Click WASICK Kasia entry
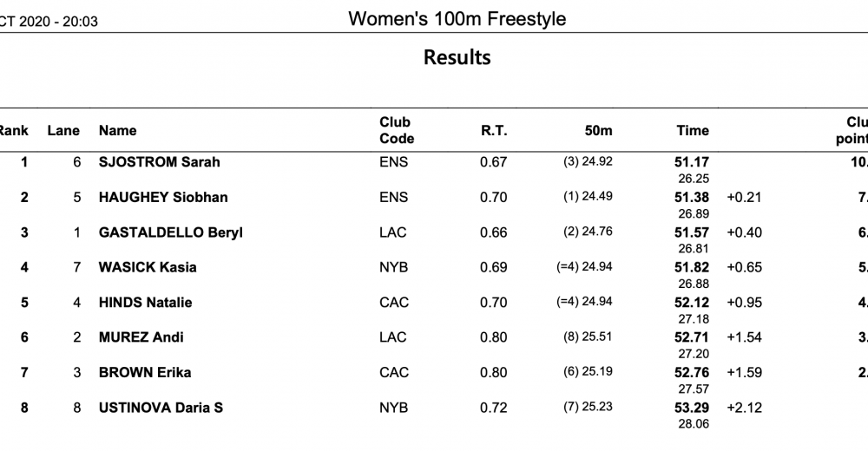Viewport: 868px width, 451px height. pos(148,267)
